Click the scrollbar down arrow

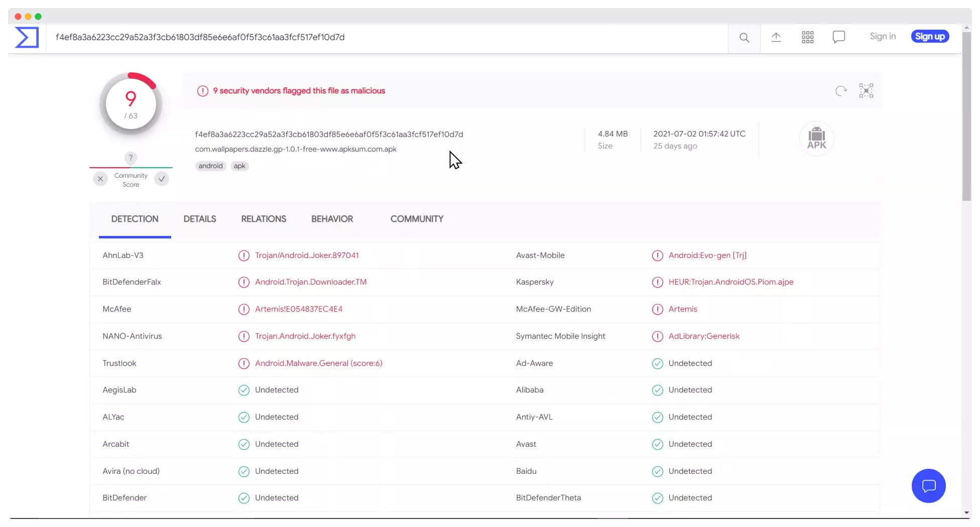tap(966, 513)
